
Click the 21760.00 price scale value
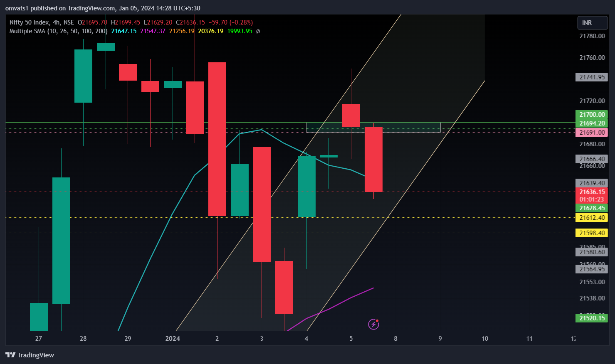592,58
